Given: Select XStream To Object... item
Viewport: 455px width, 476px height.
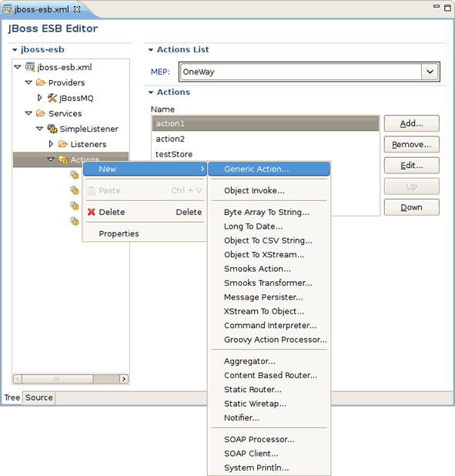Looking at the screenshot, I should coord(269,311).
